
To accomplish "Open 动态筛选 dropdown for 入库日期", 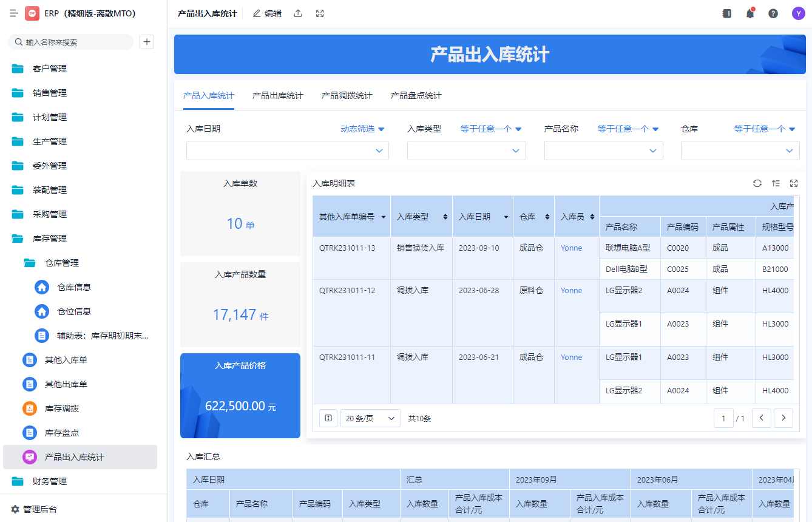I will tap(363, 129).
